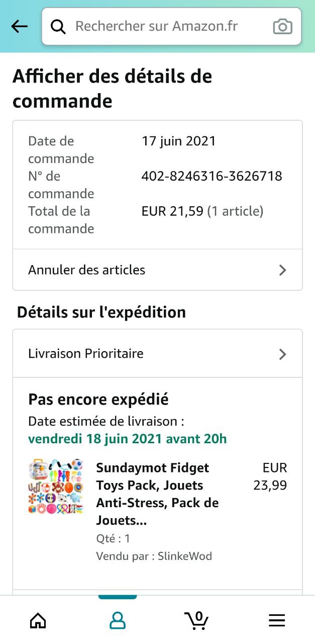The height and width of the screenshot is (644, 315).
Task: Click the magnifier search icon
Action: pos(58,27)
